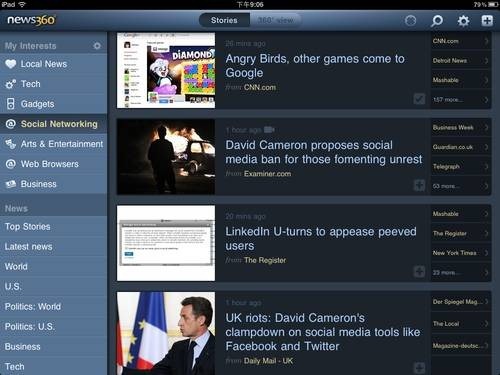Open Der Spiegel Mag source
The height and width of the screenshot is (375, 500).
461,302
